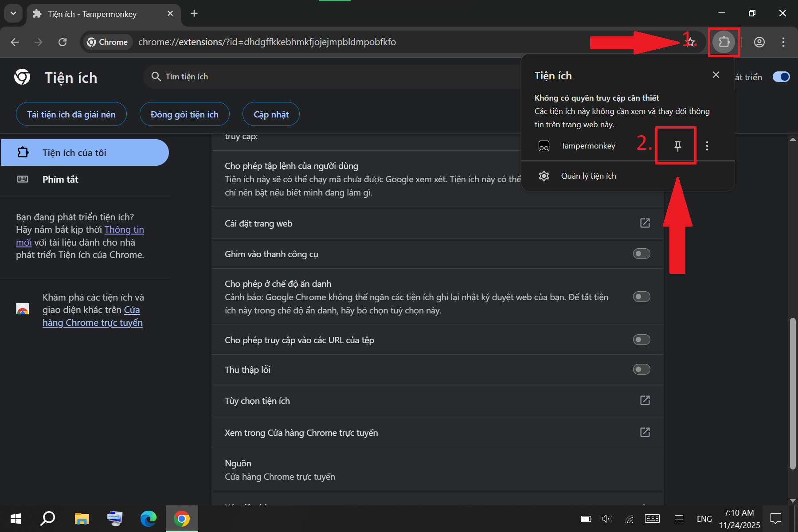Image resolution: width=798 pixels, height=532 pixels.
Task: Enable Ghim vào thanh công cụ toggle
Action: (x=641, y=254)
